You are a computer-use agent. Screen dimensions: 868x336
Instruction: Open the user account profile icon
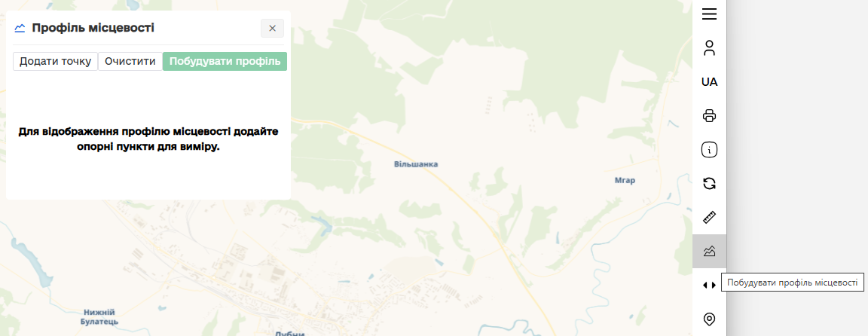tap(709, 48)
